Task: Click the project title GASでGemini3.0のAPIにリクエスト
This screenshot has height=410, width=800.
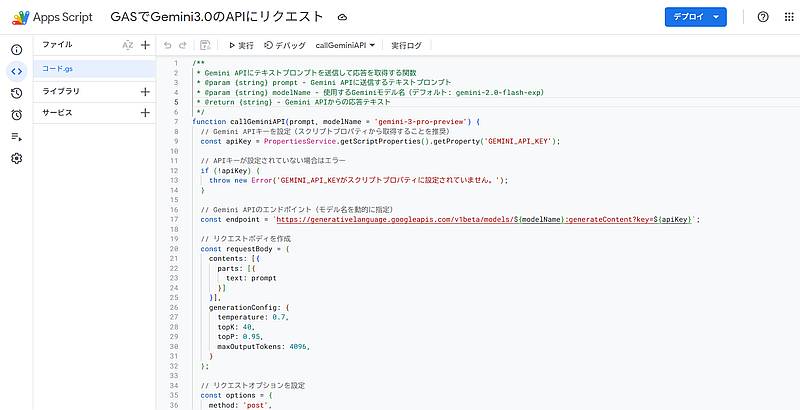Action: pyautogui.click(x=217, y=17)
